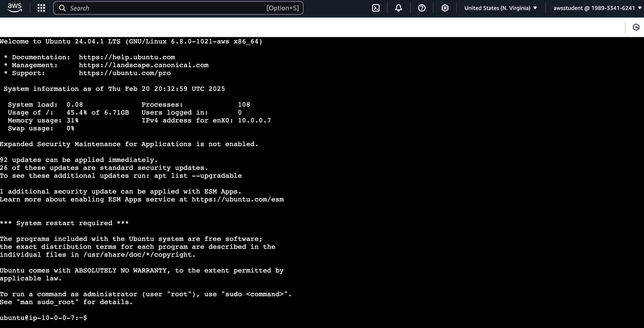The image size is (644, 328).
Task: Launch AWS CloudShell icon
Action: coord(376,8)
